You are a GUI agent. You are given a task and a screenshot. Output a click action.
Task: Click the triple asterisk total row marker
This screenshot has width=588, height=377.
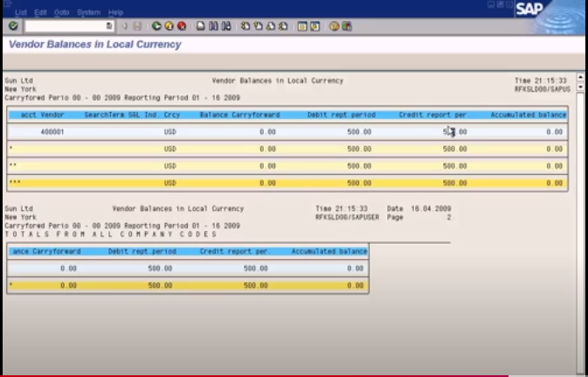pos(15,182)
